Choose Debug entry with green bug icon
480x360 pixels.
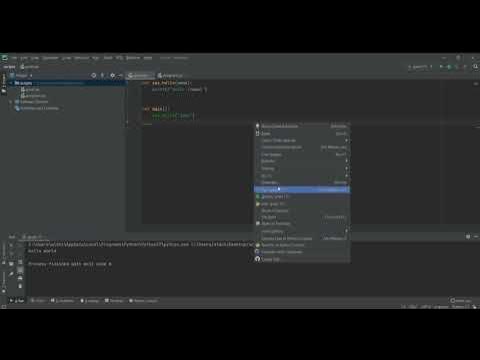click(302, 197)
